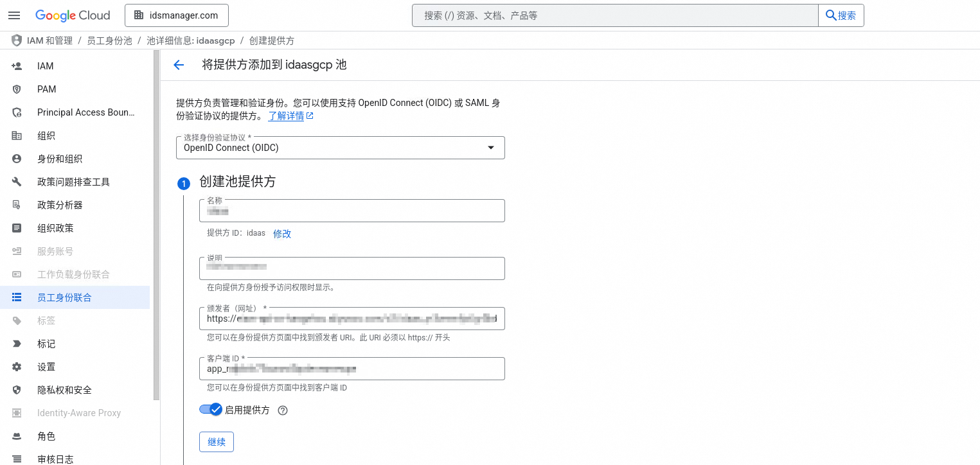Click the 员工身份联合 list icon
980x465 pixels.
click(x=17, y=297)
